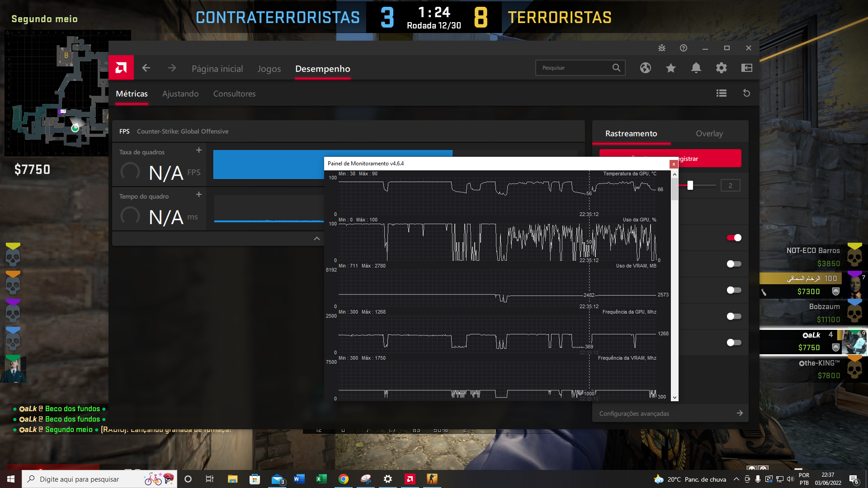This screenshot has width=868, height=488.
Task: Show hidden system tray icons chevron
Action: coord(736,479)
